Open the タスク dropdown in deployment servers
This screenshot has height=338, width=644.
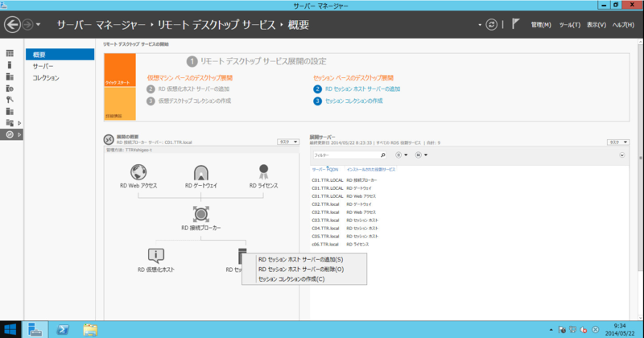pos(618,142)
